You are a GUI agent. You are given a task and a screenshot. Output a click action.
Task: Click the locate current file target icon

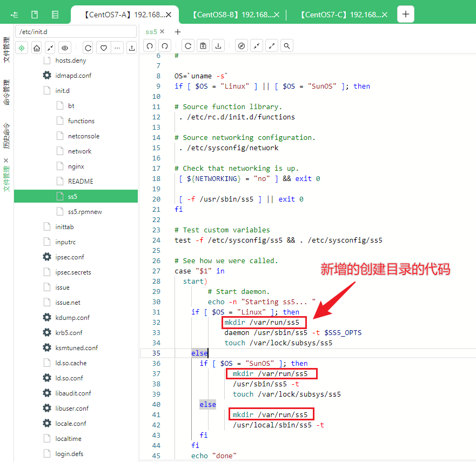click(22, 48)
